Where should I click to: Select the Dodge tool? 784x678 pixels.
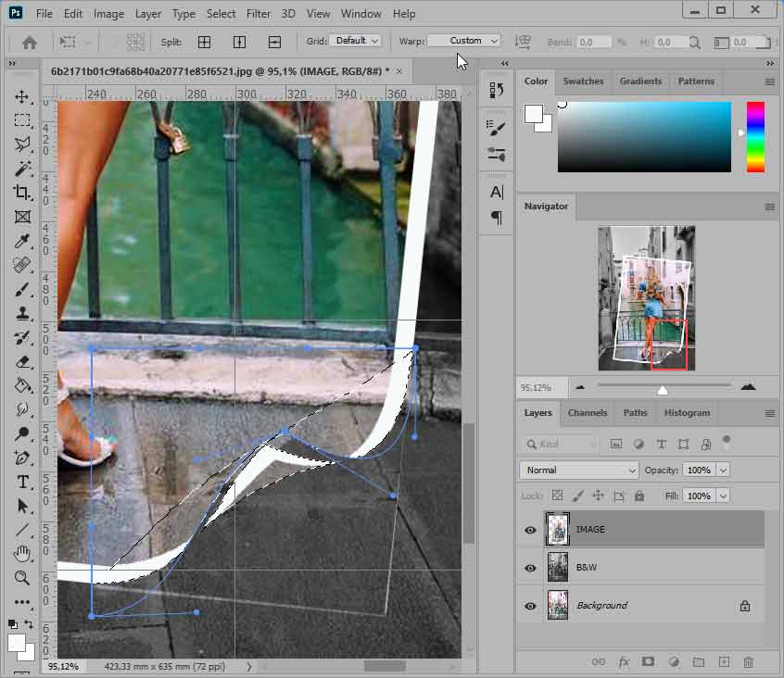[22, 433]
